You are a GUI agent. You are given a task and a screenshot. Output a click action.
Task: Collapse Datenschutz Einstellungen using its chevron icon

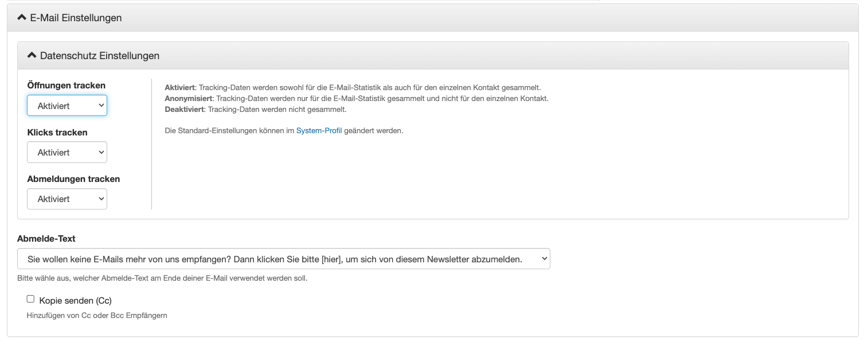coord(32,55)
